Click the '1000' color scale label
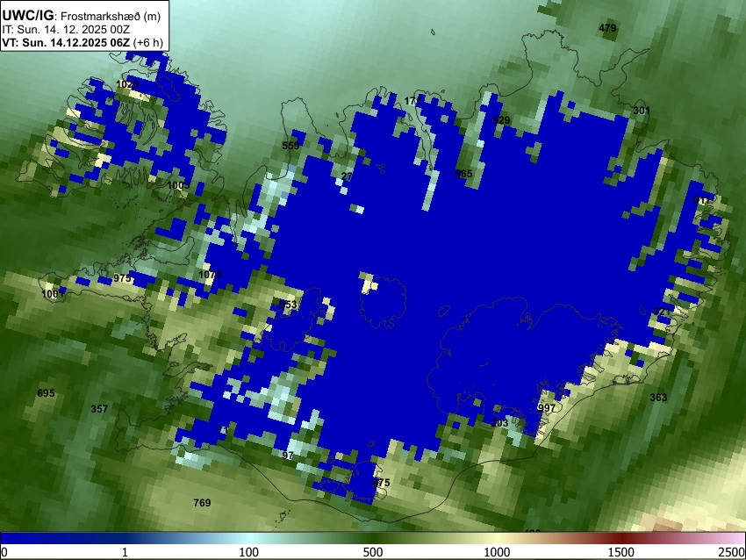This screenshot has height=560, width=746. (x=497, y=552)
